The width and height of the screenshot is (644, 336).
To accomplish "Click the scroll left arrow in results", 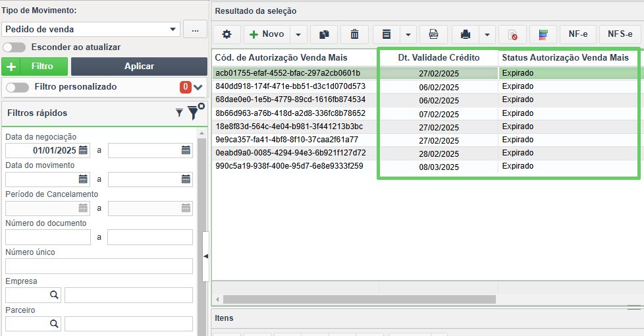I will (x=217, y=300).
